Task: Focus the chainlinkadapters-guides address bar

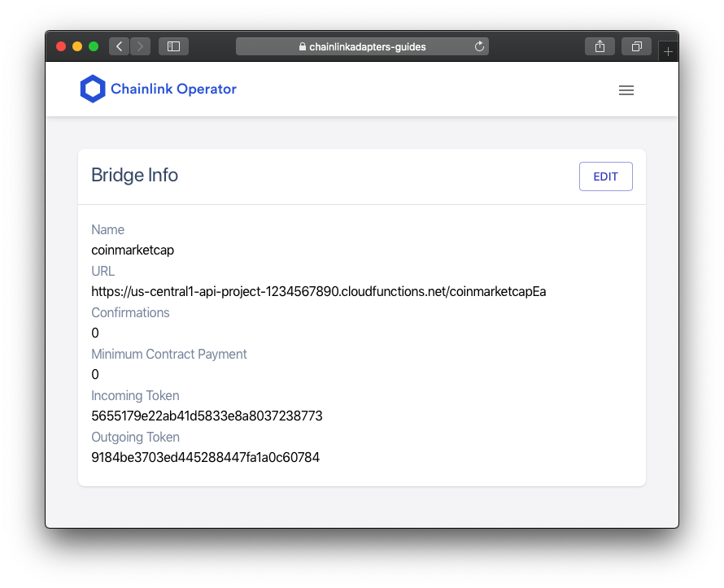Action: pos(362,46)
